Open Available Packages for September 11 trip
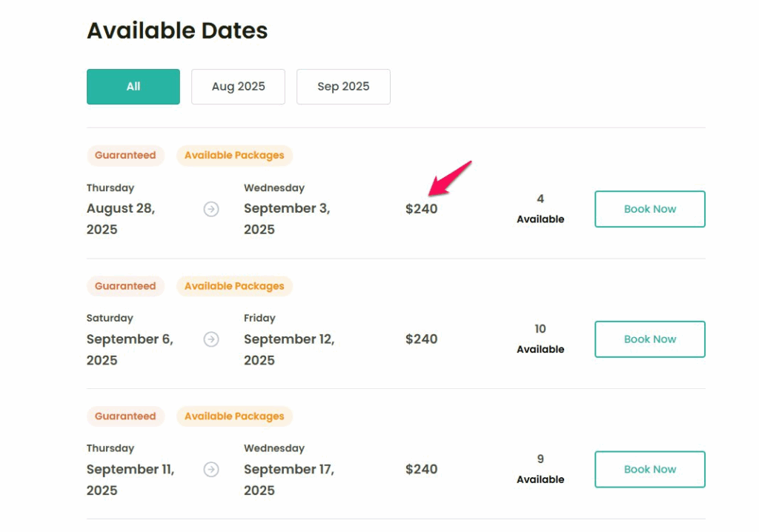The width and height of the screenshot is (759, 532). click(234, 416)
